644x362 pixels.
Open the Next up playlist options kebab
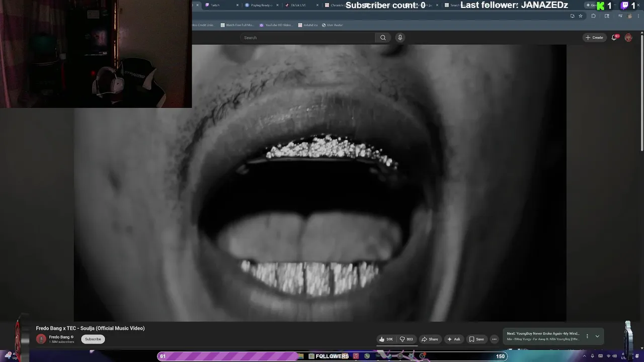coord(587,336)
